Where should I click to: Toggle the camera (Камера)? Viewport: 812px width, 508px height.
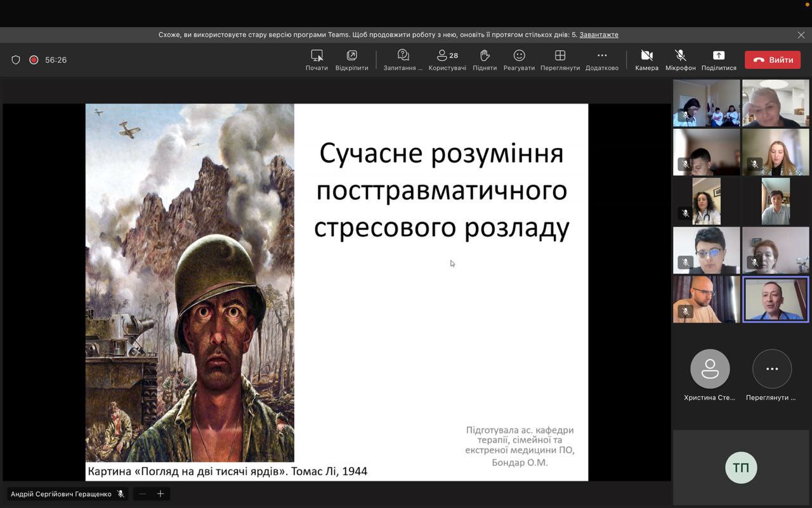[646, 60]
